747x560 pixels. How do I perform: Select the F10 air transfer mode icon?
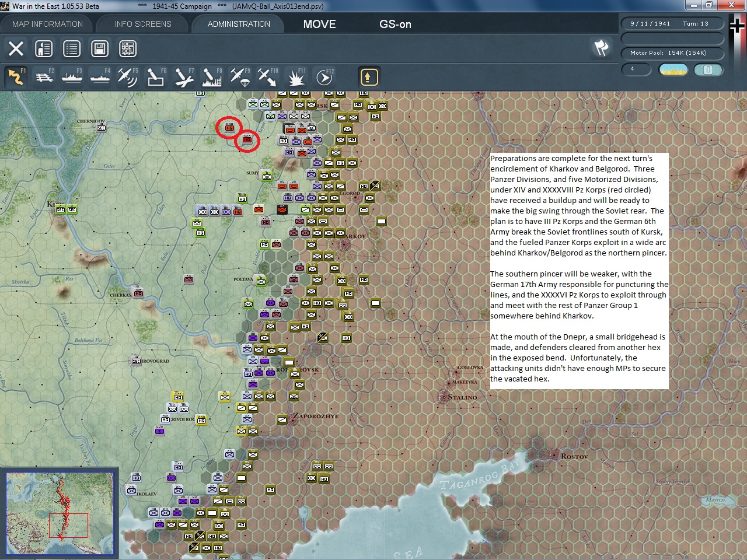[x=268, y=77]
